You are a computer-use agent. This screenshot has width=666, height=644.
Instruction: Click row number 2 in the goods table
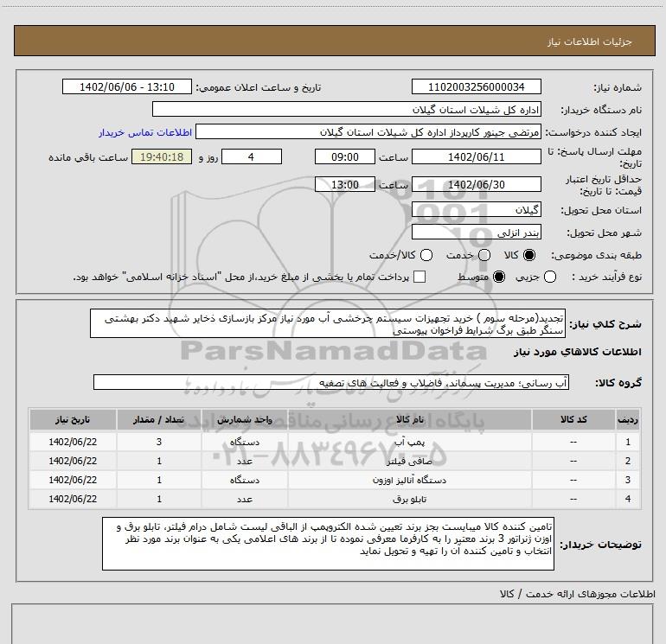pyautogui.click(x=628, y=461)
